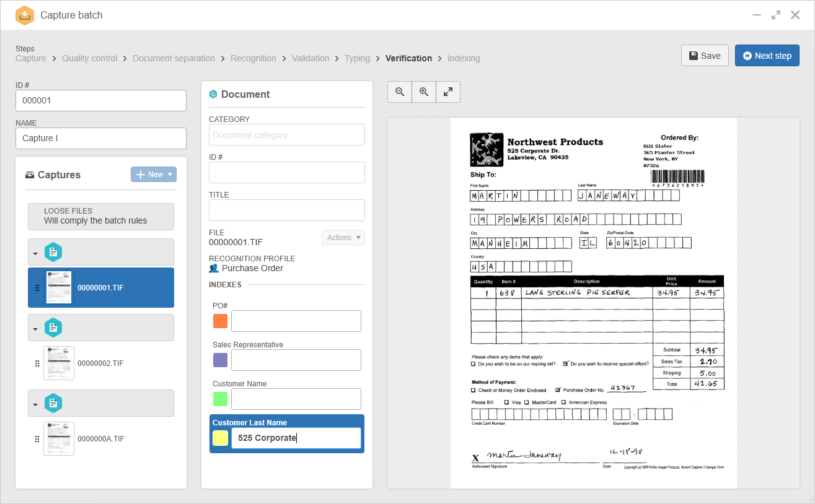Click the document icon above 00000001.TIF
Screen dimensions: 815x504
point(53,252)
